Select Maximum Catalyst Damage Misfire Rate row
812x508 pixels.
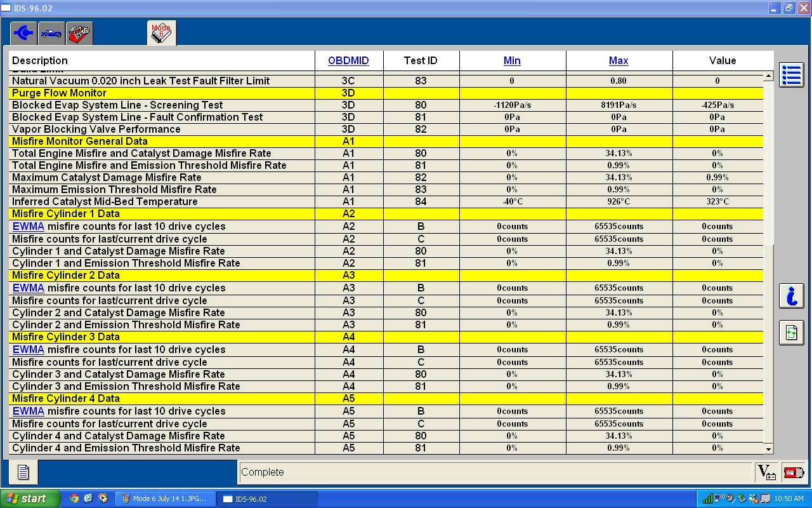tap(386, 177)
